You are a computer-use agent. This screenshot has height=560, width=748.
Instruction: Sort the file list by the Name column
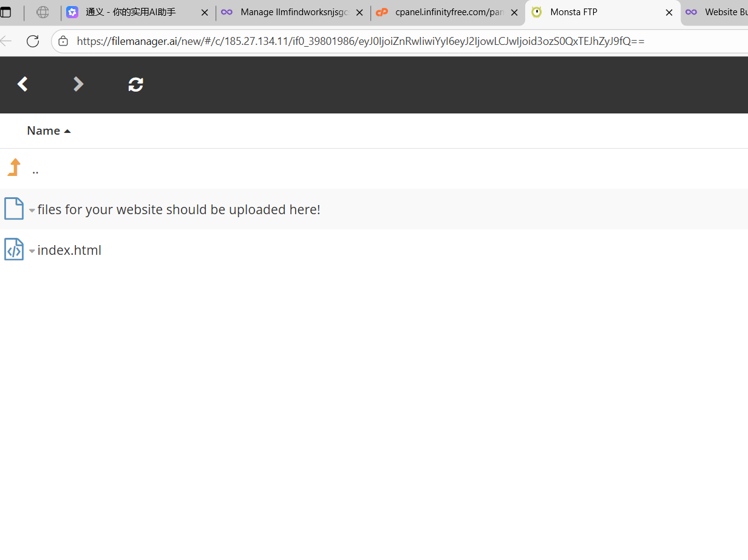pyautogui.click(x=43, y=130)
